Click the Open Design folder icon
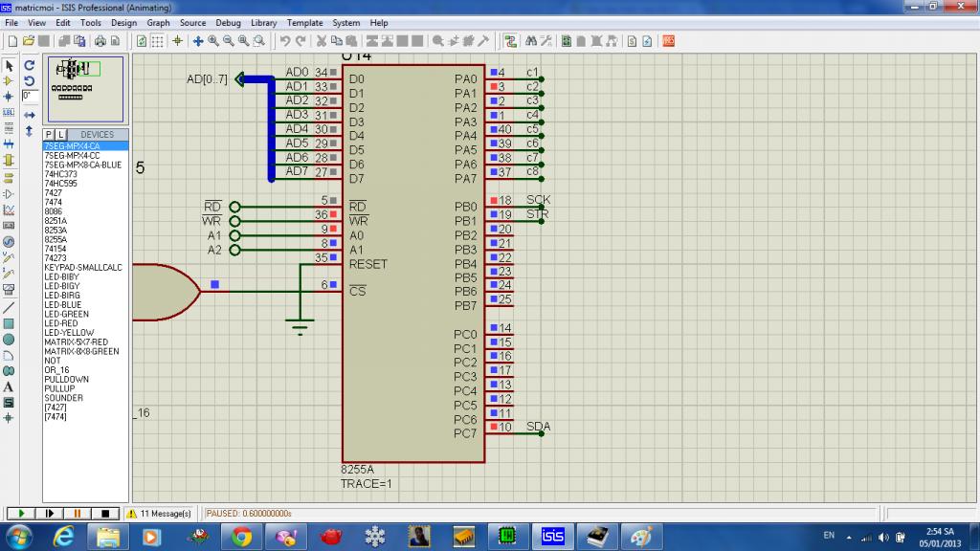The image size is (980, 551). coord(29,41)
